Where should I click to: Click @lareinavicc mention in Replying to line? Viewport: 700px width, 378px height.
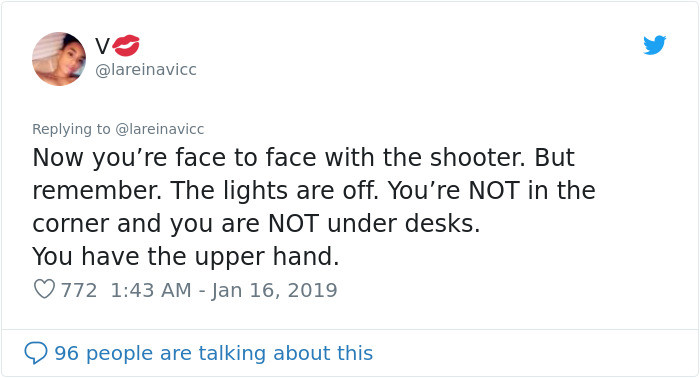[x=160, y=129]
